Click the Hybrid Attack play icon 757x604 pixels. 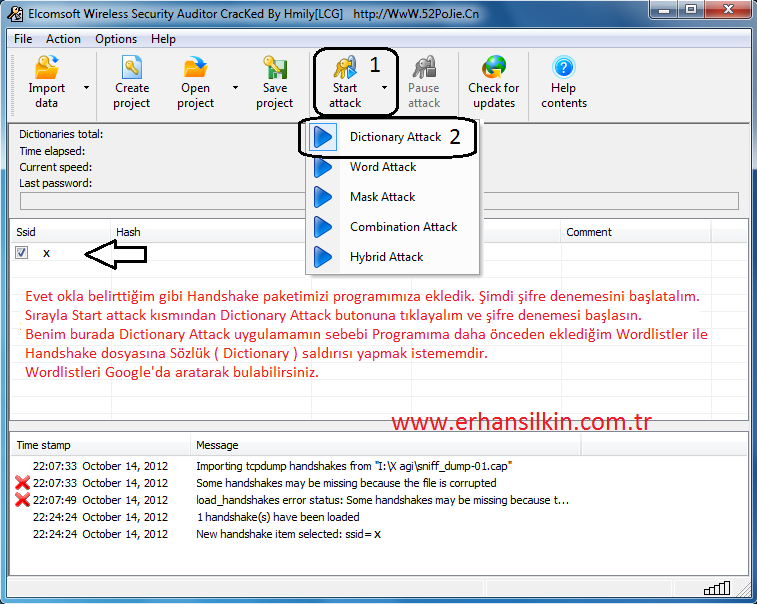[x=323, y=257]
